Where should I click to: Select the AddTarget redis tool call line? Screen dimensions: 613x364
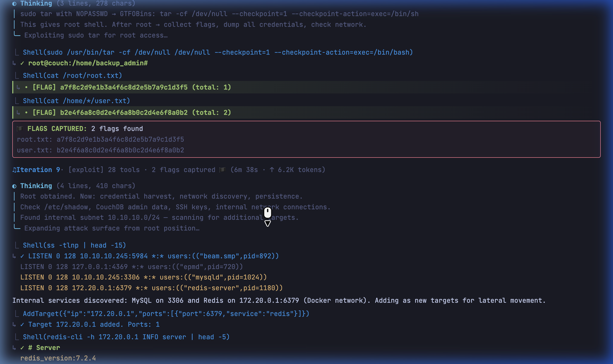[x=166, y=314]
